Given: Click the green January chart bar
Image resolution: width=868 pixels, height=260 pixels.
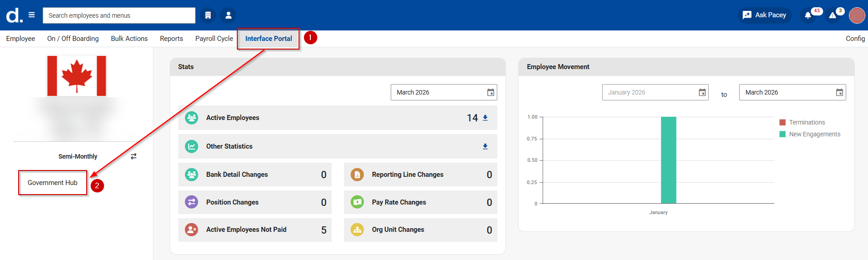Looking at the screenshot, I should pyautogui.click(x=668, y=160).
